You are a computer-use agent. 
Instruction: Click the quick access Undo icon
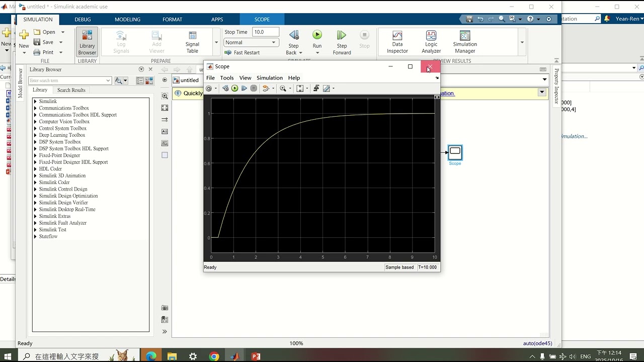click(x=480, y=19)
